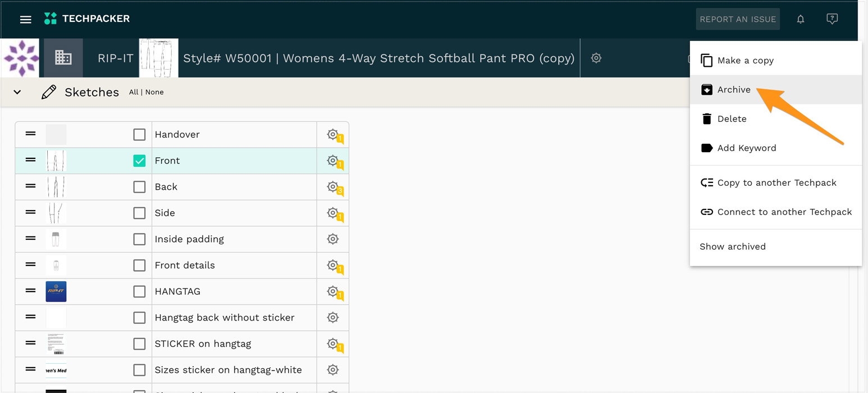
Task: Uncheck the Front sketch checkbox
Action: click(x=139, y=160)
